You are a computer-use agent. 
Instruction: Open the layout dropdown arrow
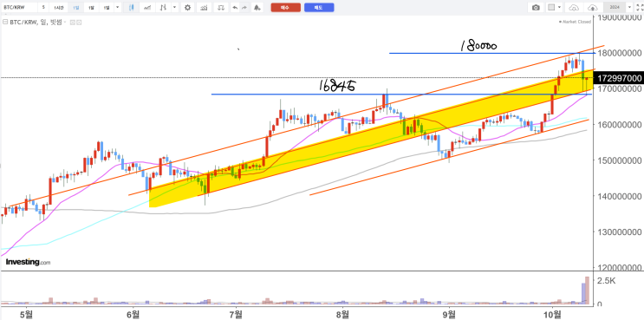pyautogui.click(x=560, y=8)
